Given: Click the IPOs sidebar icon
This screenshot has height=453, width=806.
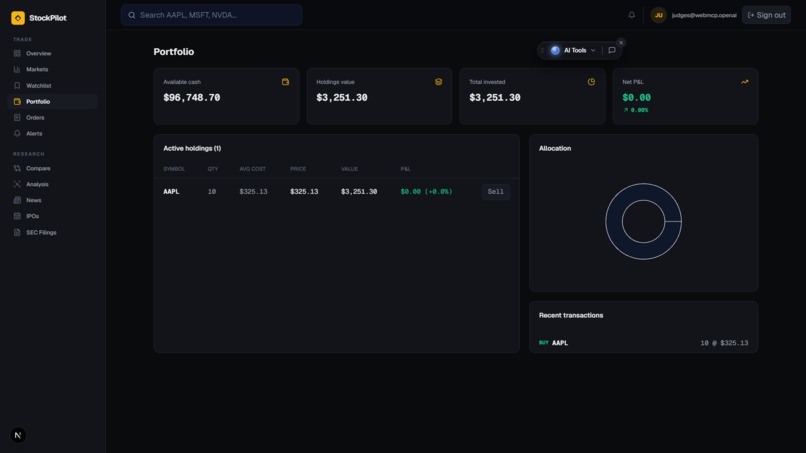Looking at the screenshot, I should click(x=17, y=216).
